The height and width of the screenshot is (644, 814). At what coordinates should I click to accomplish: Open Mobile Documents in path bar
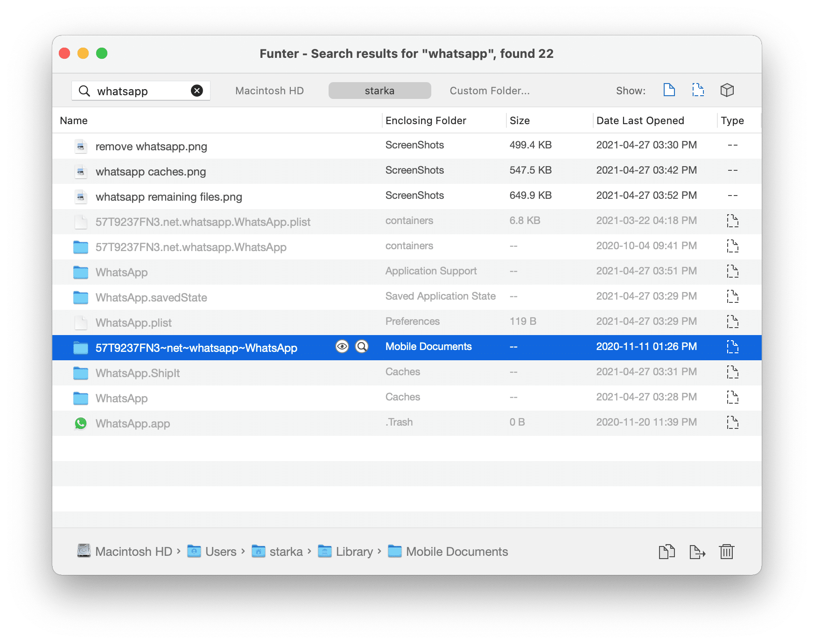(448, 552)
